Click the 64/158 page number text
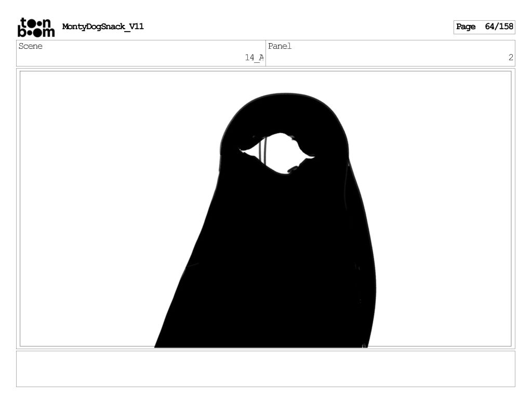532x411 pixels. (499, 26)
